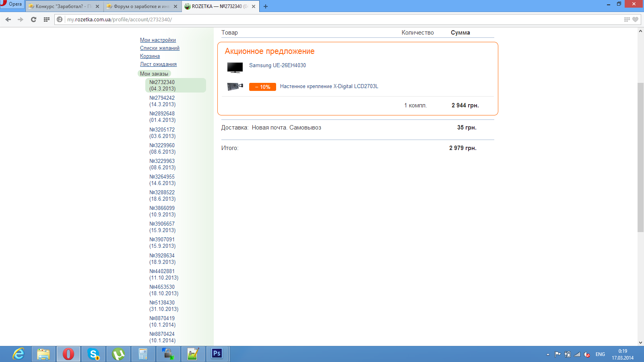Select order №2794242 in the list
Viewport: 644px width, 362px height.
tap(162, 101)
